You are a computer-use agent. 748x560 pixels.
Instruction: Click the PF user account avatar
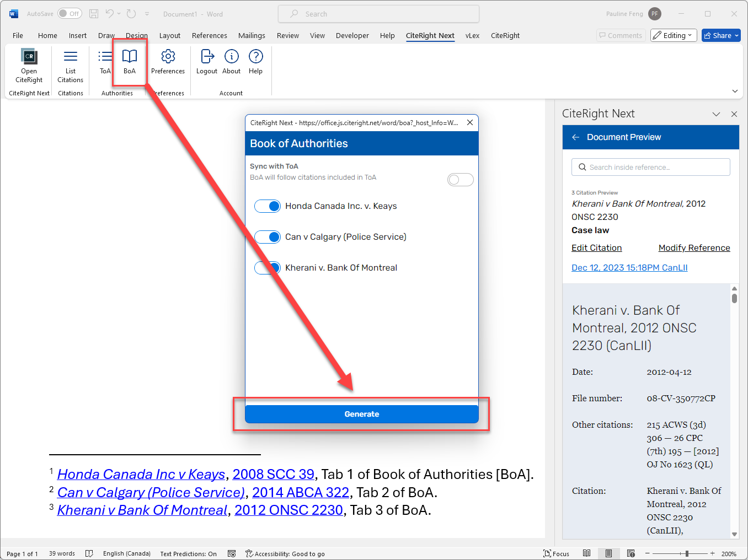(655, 14)
